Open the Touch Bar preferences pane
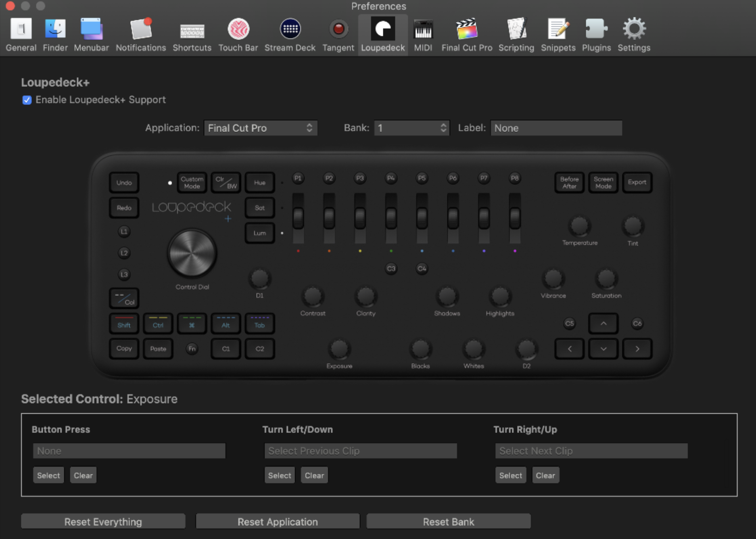The width and height of the screenshot is (756, 539). click(238, 35)
